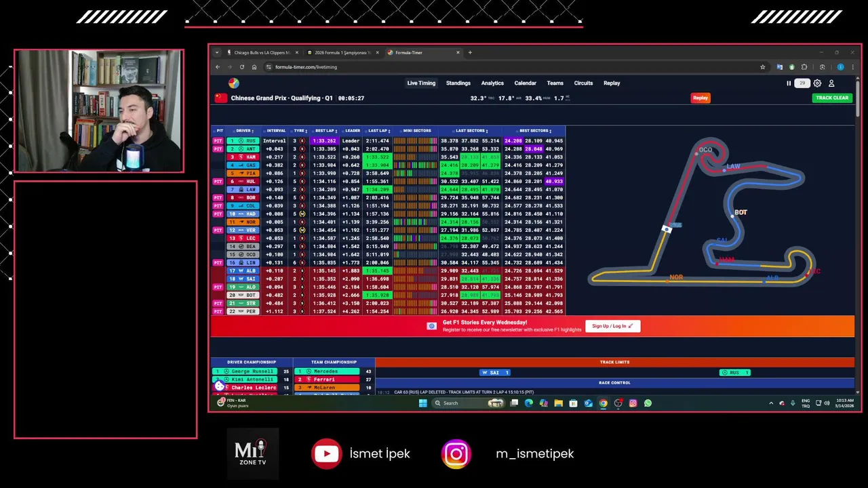Open the Circuits page
Screen dimensions: 868x488
tap(583, 83)
